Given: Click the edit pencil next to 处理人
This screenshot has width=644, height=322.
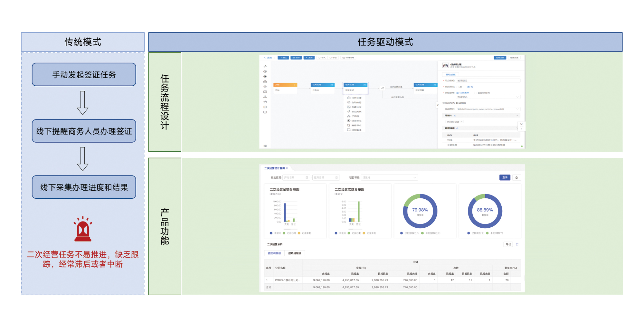Looking at the screenshot, I should pos(455,116).
